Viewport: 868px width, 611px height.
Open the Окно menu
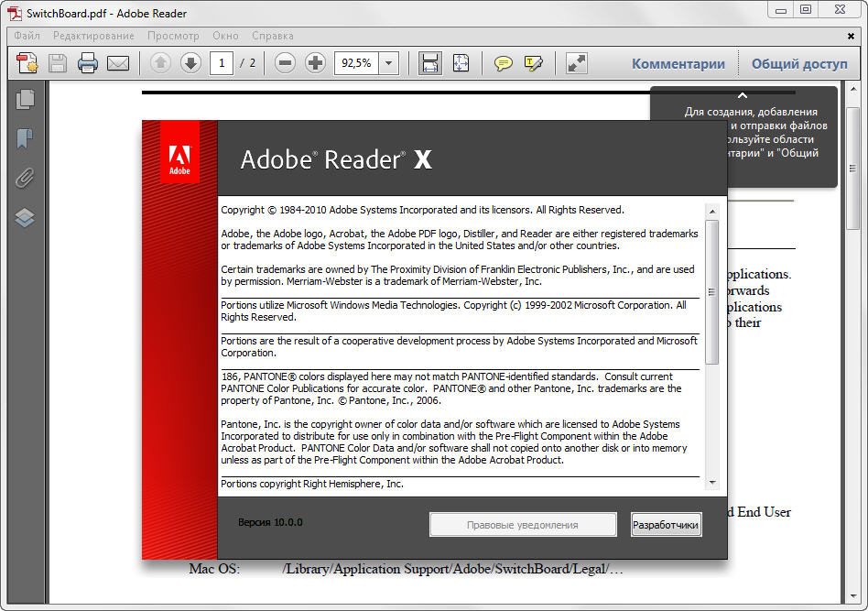click(x=225, y=36)
